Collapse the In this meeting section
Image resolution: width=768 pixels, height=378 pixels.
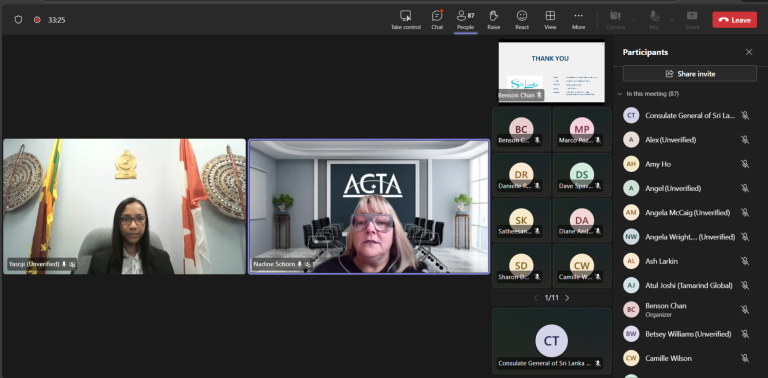point(620,94)
